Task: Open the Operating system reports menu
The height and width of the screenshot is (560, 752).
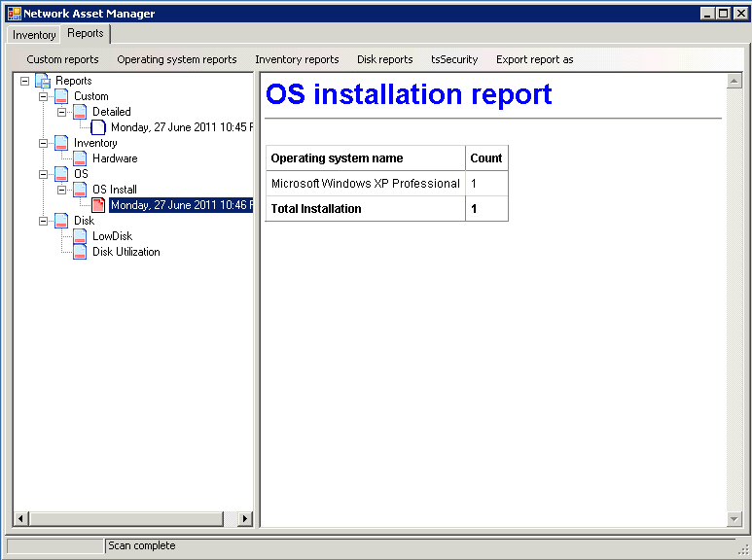Action: pos(176,59)
